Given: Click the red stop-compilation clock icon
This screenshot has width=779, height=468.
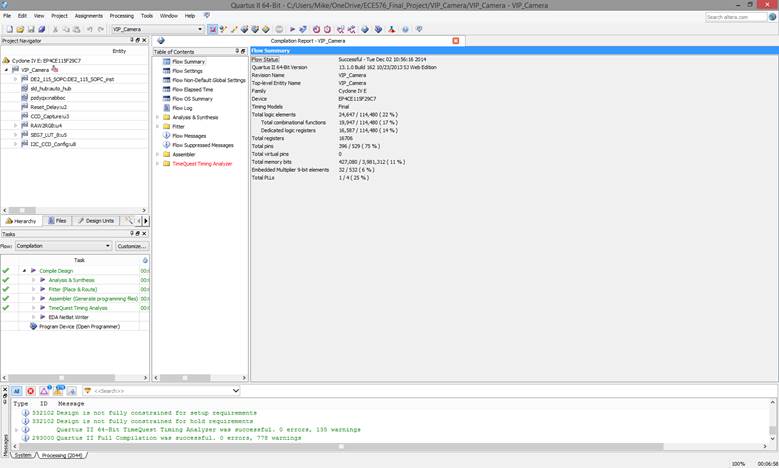Looking at the screenshot, I should [x=316, y=29].
